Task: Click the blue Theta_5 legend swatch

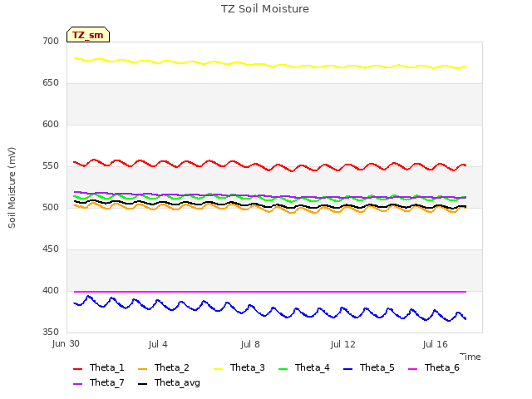Action: 347,369
